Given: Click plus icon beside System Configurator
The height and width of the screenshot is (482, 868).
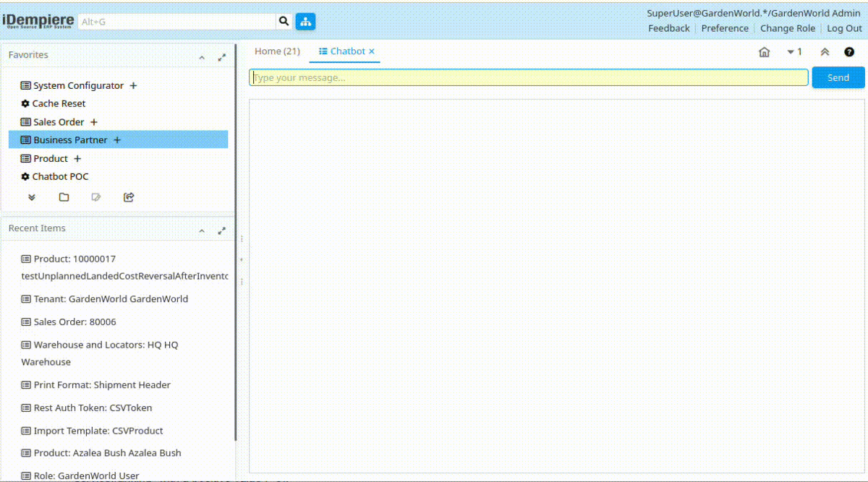Looking at the screenshot, I should click(x=133, y=85).
